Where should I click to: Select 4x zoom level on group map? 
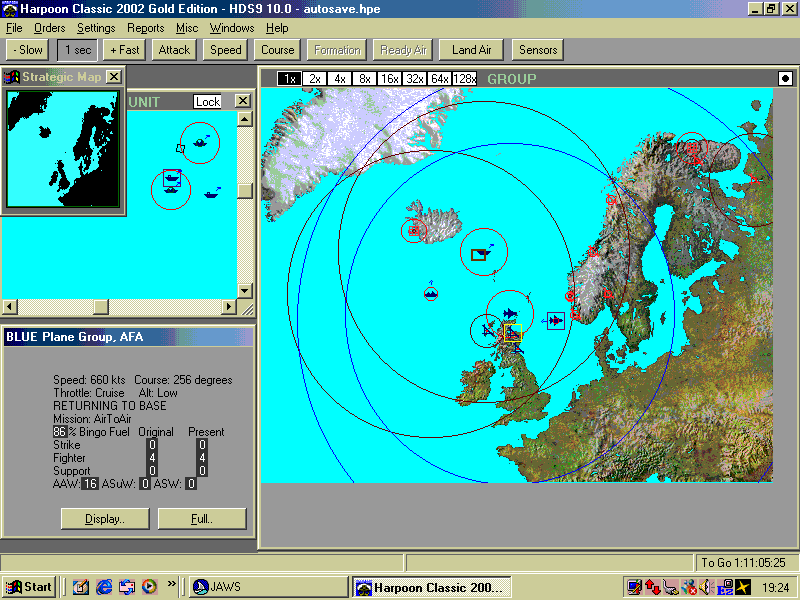point(340,79)
